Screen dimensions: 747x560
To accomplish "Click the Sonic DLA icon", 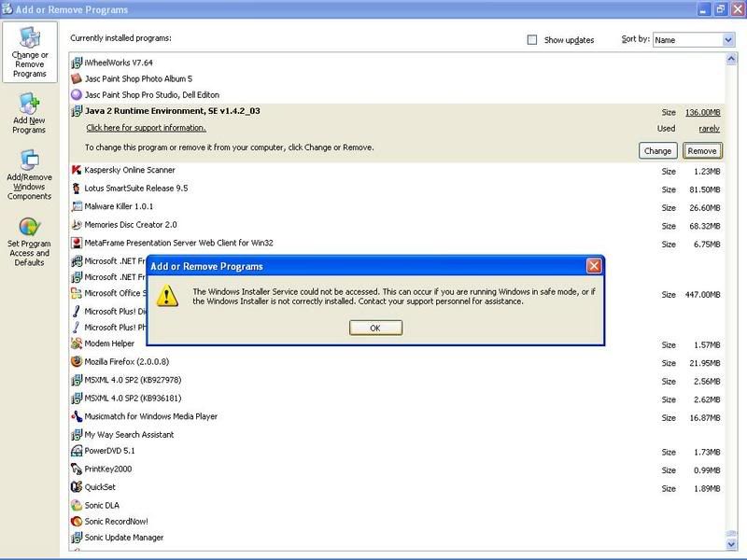I will 77,505.
